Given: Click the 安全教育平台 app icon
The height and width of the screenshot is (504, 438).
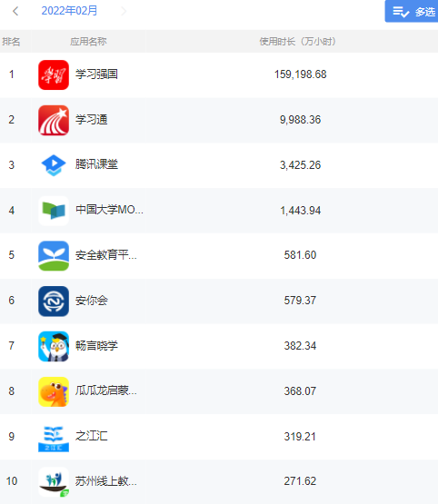Looking at the screenshot, I should (x=54, y=256).
